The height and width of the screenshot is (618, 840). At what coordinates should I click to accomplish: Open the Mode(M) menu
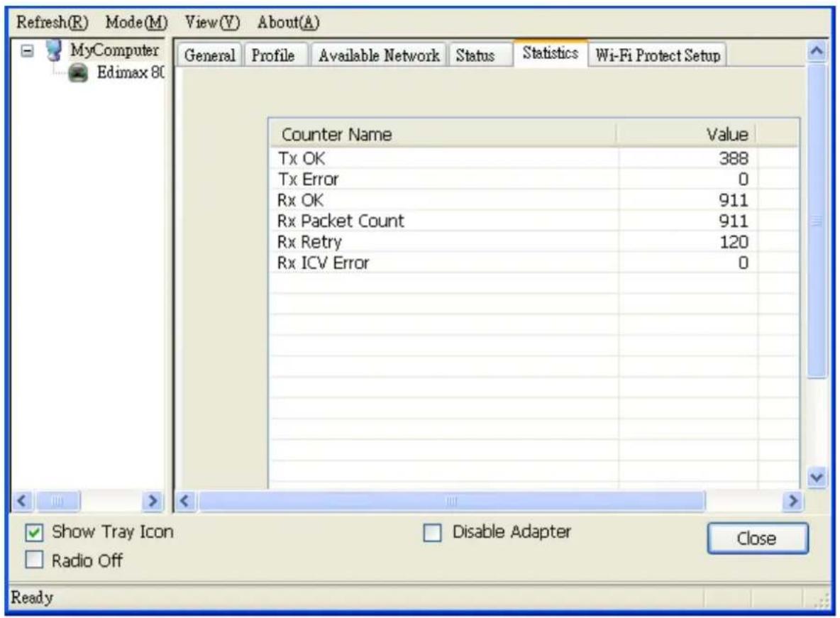[136, 23]
